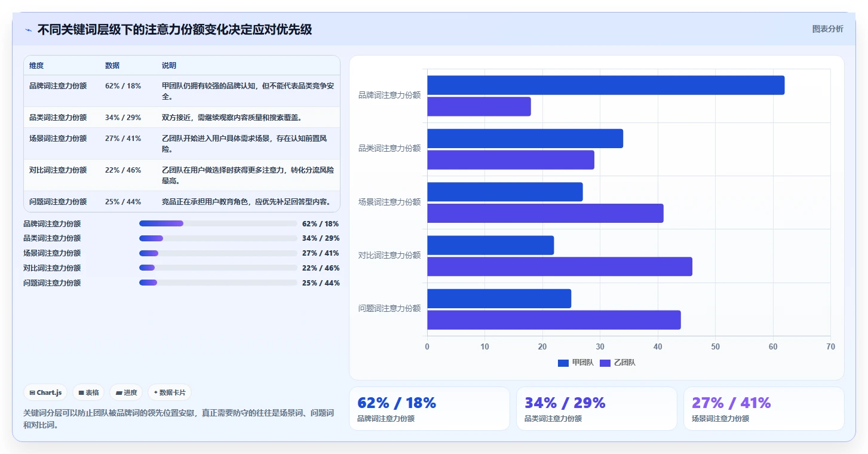
Task: Click the chart axis label 对比词注意力份额
Action: pyautogui.click(x=389, y=255)
